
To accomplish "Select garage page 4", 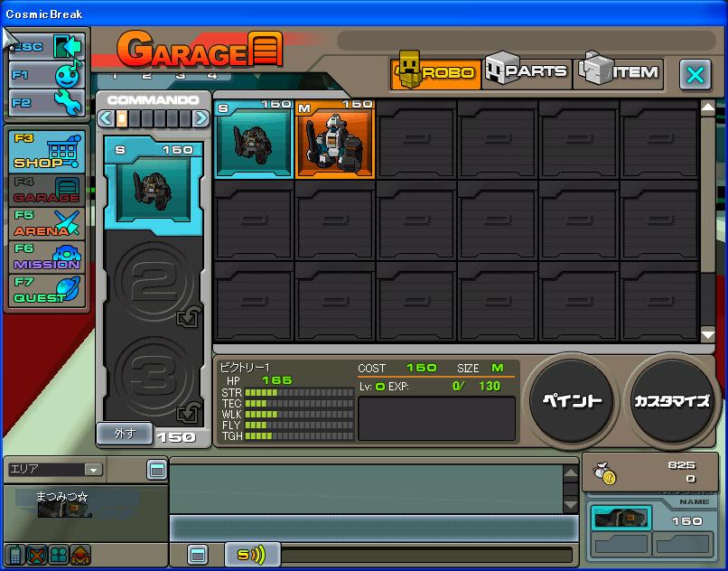I will (x=212, y=76).
